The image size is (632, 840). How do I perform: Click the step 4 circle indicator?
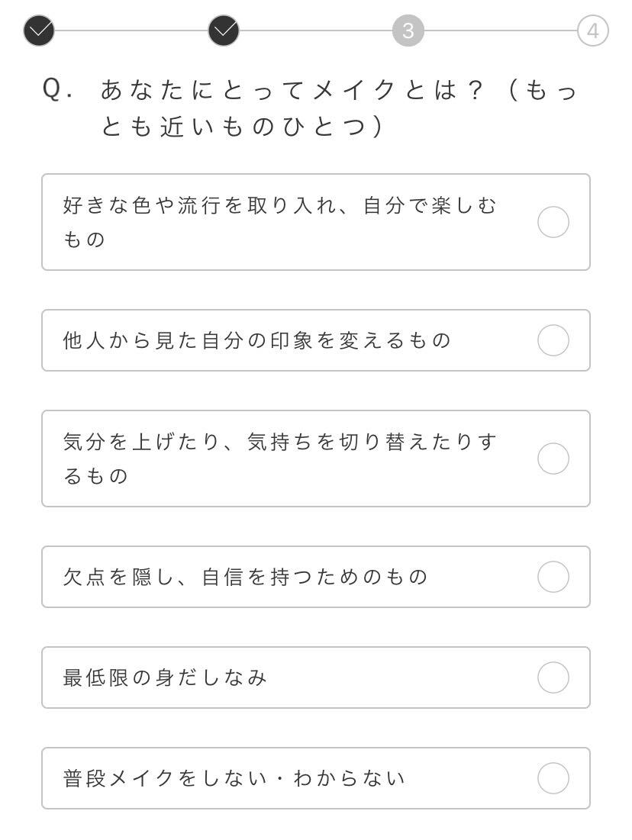(x=593, y=31)
